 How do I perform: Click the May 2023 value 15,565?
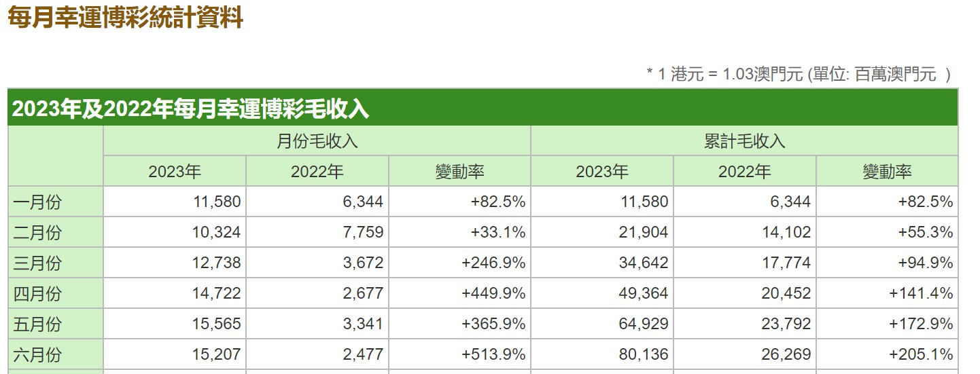point(217,324)
